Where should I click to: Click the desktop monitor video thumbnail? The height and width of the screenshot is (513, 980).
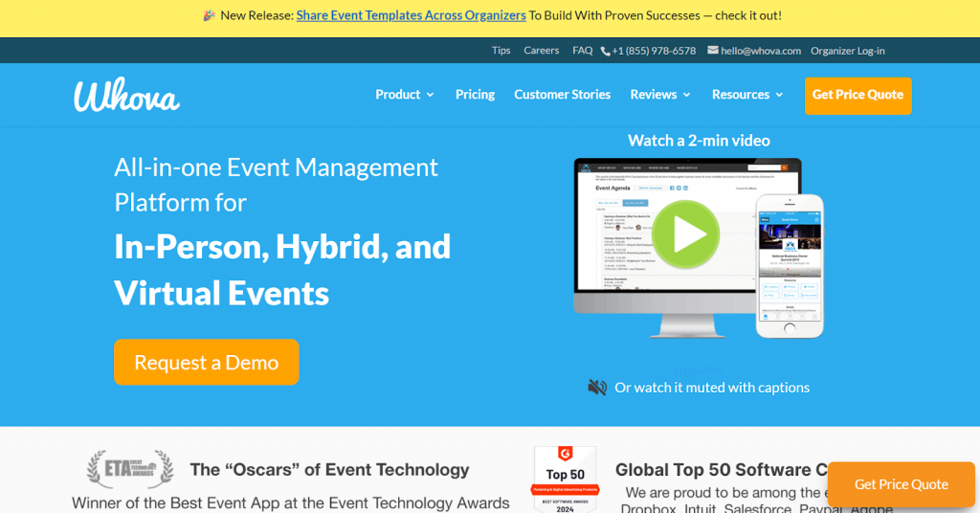coord(687,248)
